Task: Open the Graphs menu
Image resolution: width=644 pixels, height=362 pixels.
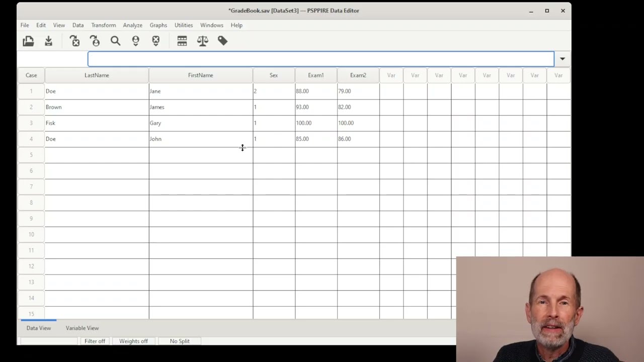Action: tap(158, 25)
